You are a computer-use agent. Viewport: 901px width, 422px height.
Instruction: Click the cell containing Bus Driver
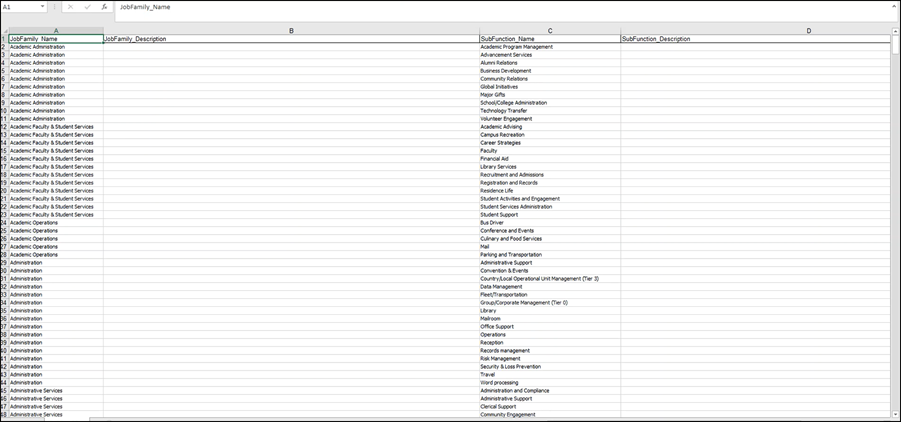point(549,223)
